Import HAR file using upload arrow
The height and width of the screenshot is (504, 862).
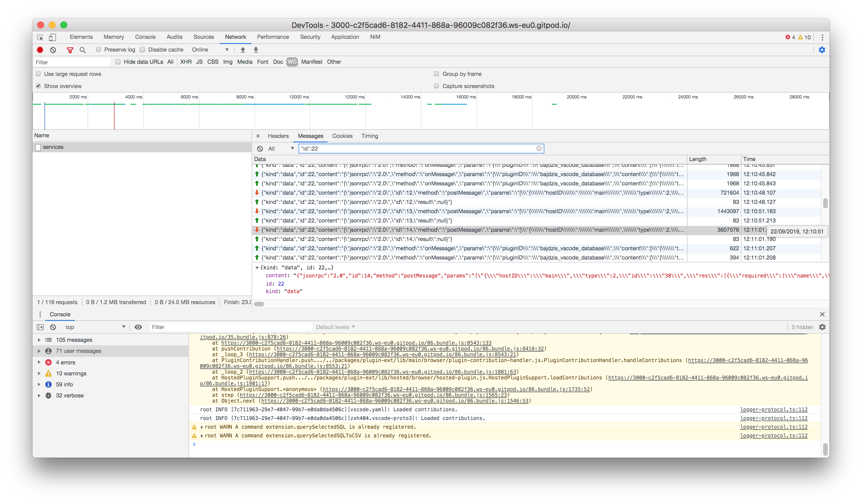[x=243, y=50]
